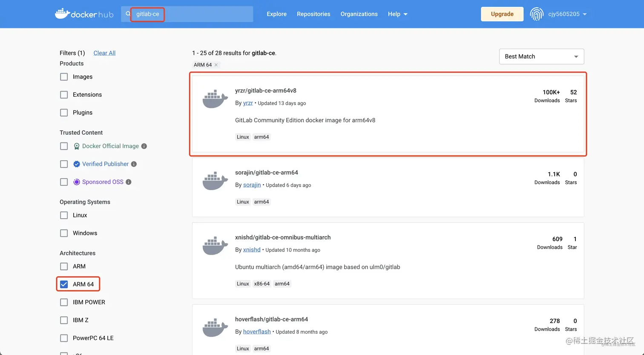644x355 pixels.
Task: Open publisher hoverflash profile link
Action: (257, 332)
